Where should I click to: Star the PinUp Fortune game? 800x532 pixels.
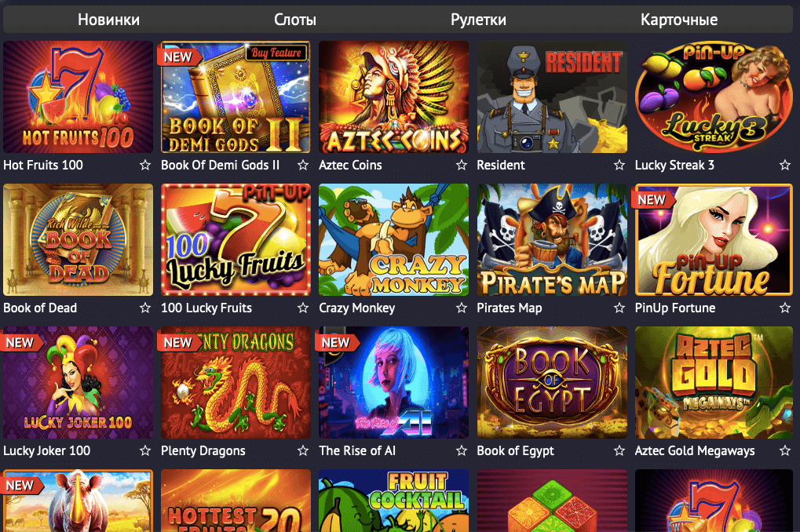[785, 308]
